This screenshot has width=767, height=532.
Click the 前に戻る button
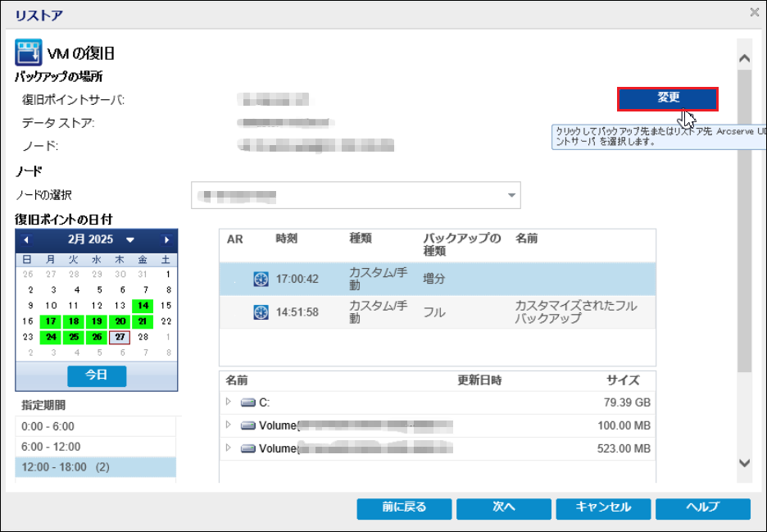[x=404, y=508]
